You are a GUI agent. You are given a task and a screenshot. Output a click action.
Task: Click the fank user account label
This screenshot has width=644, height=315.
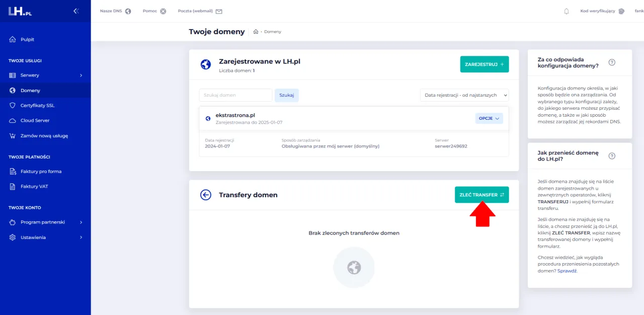[x=639, y=11]
